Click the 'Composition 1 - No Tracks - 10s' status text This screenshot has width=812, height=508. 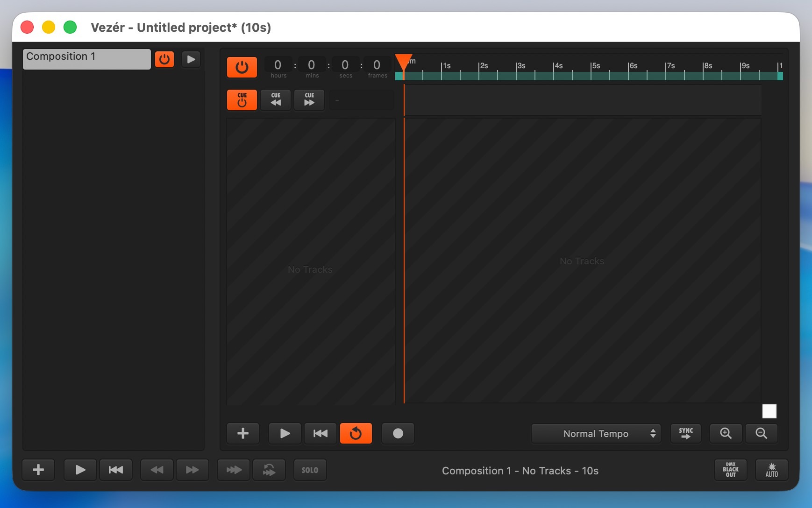coord(520,471)
